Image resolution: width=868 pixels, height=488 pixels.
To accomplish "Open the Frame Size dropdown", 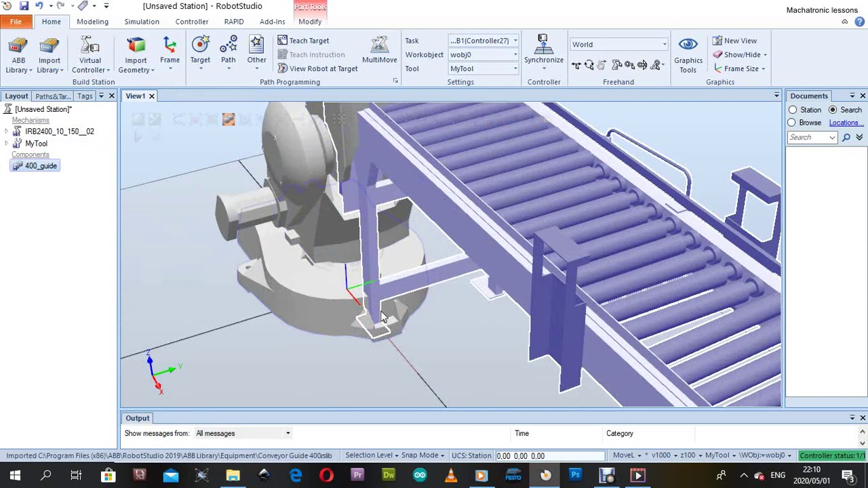I will tap(739, 68).
